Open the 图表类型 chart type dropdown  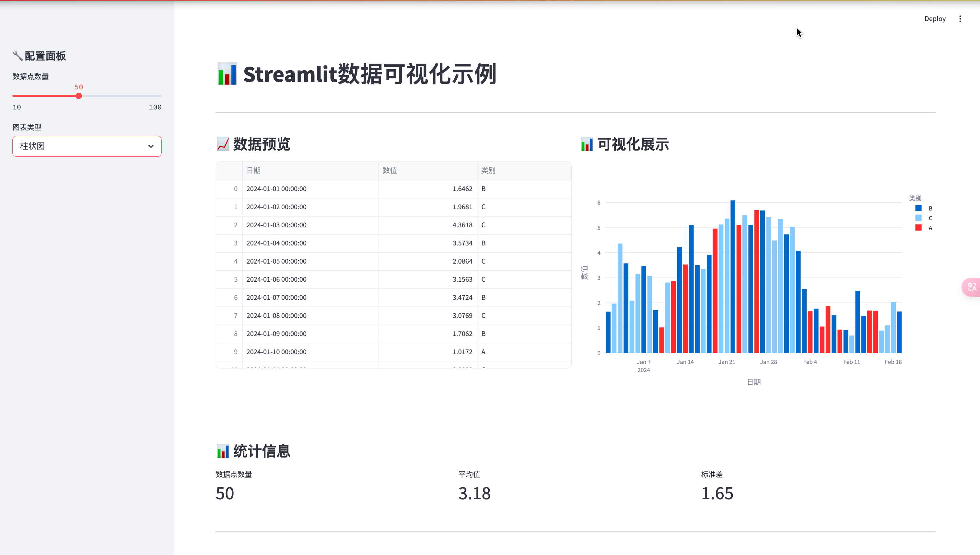(x=87, y=146)
